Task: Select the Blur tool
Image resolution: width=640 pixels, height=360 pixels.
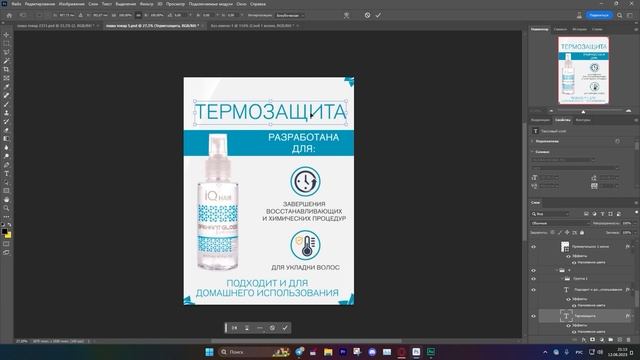Action: coord(6,147)
